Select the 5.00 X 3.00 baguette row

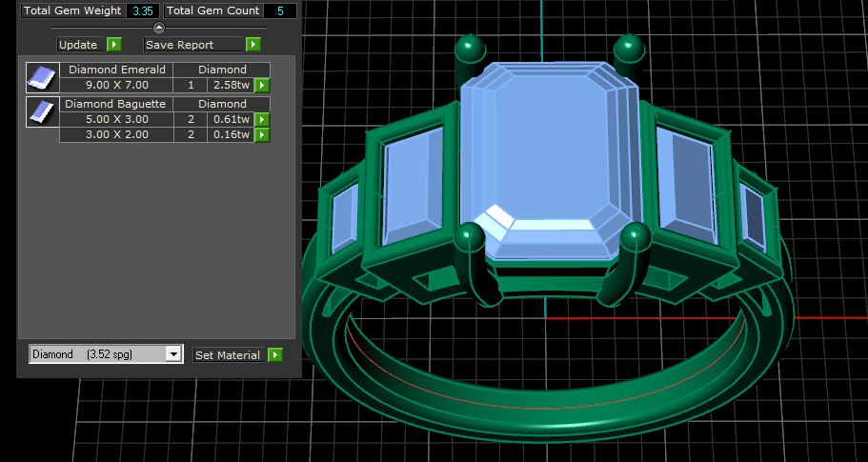tap(117, 120)
